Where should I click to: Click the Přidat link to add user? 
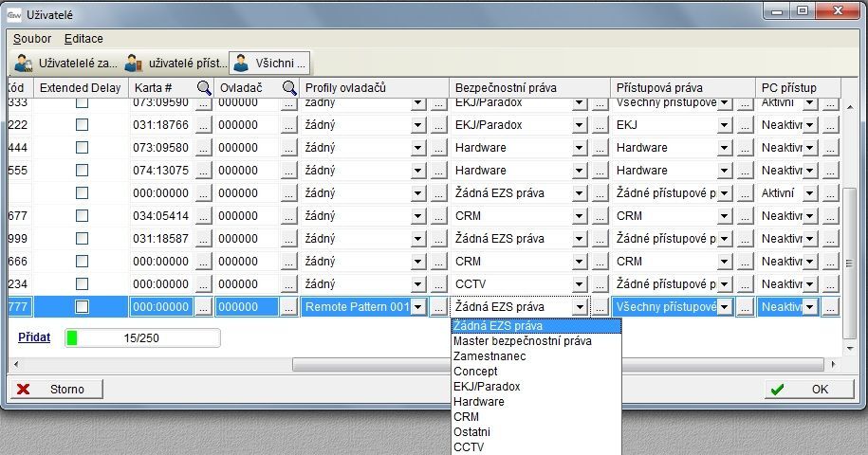click(x=33, y=337)
